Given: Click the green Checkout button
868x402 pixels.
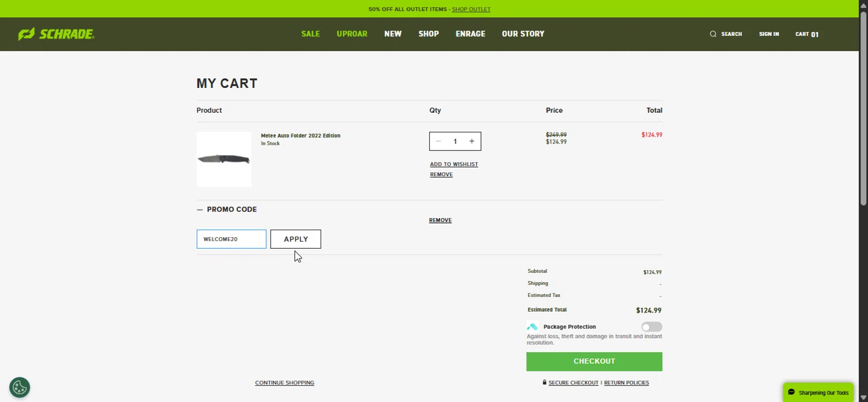Looking at the screenshot, I should (x=594, y=362).
